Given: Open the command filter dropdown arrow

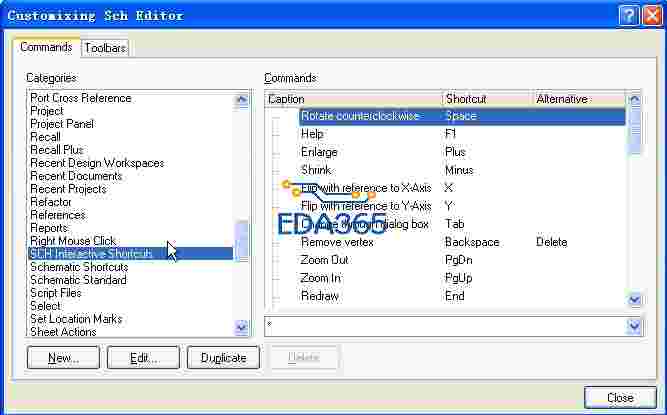Looking at the screenshot, I should (x=634, y=327).
